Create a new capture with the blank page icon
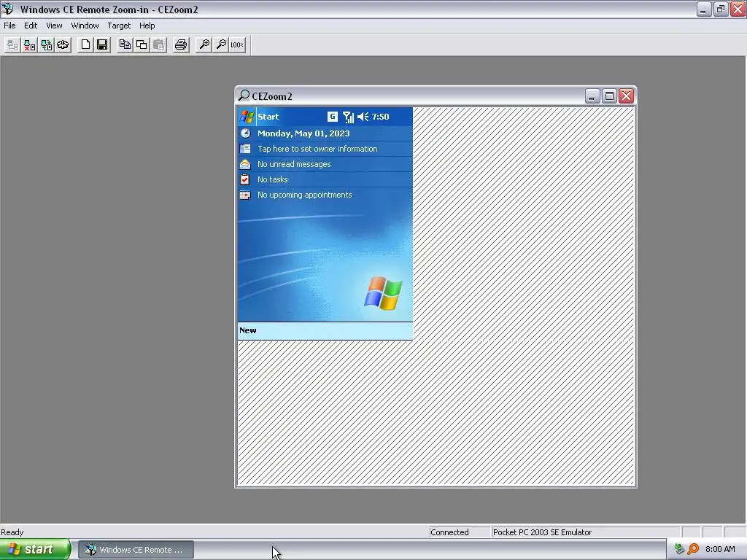This screenshot has height=560, width=747. point(85,44)
